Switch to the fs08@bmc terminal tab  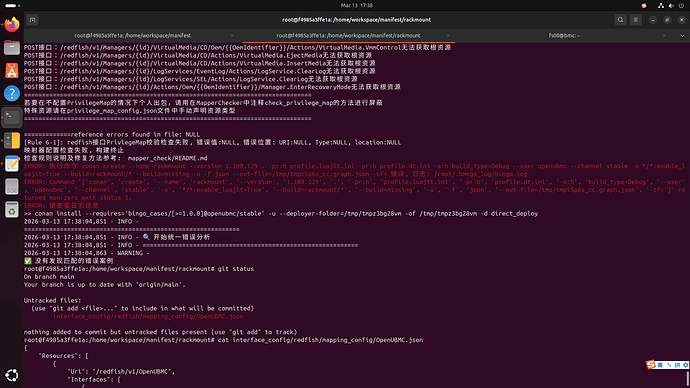pyautogui.click(x=564, y=36)
